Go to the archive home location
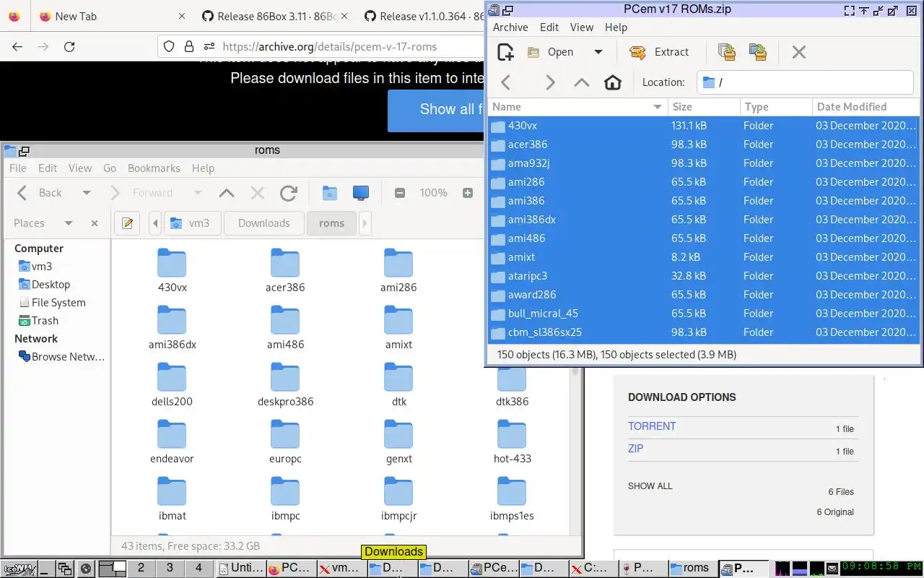The height and width of the screenshot is (578, 924). [x=612, y=82]
